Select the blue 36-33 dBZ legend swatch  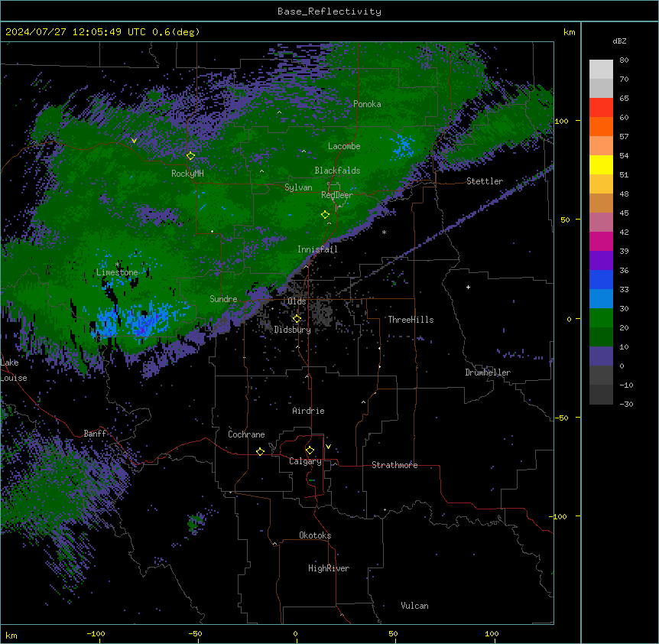tap(601, 280)
